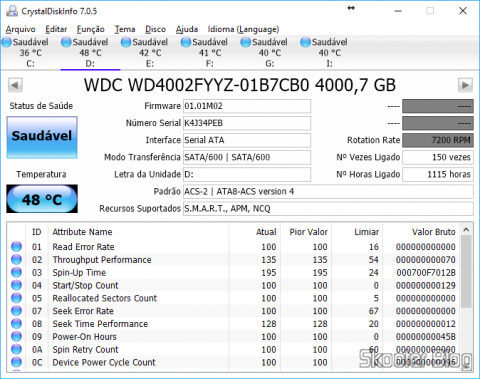
Task: Open the Disco menu
Action: tap(155, 29)
